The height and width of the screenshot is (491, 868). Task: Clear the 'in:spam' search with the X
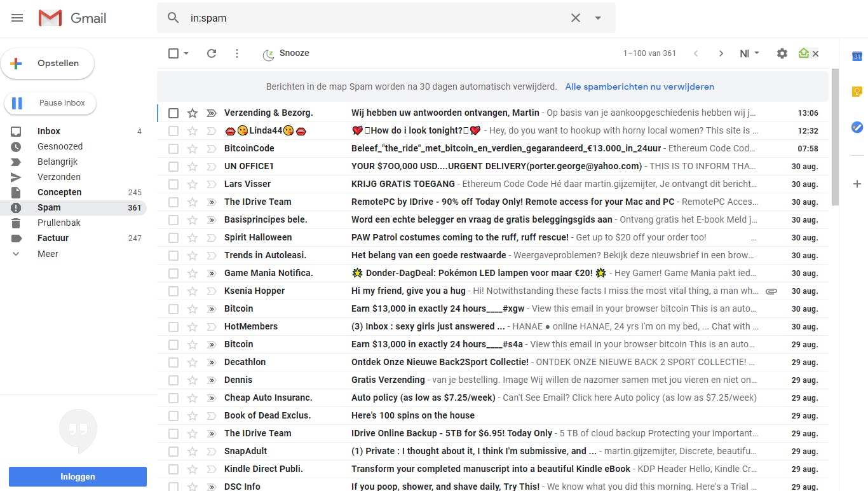(x=575, y=18)
